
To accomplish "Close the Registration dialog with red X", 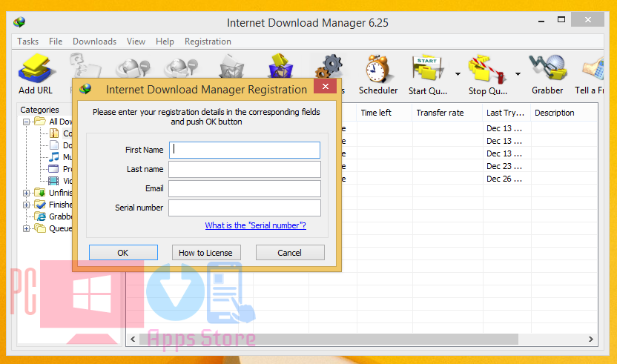I will (325, 87).
